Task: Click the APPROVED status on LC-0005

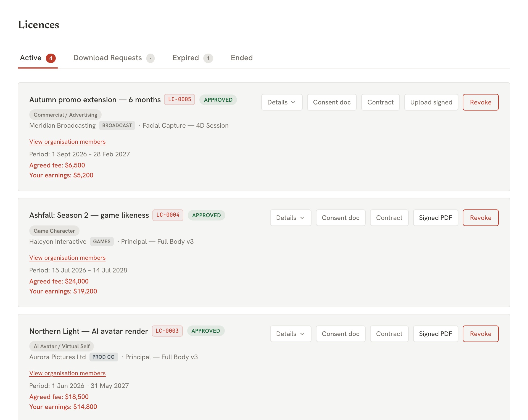Action: pyautogui.click(x=218, y=100)
